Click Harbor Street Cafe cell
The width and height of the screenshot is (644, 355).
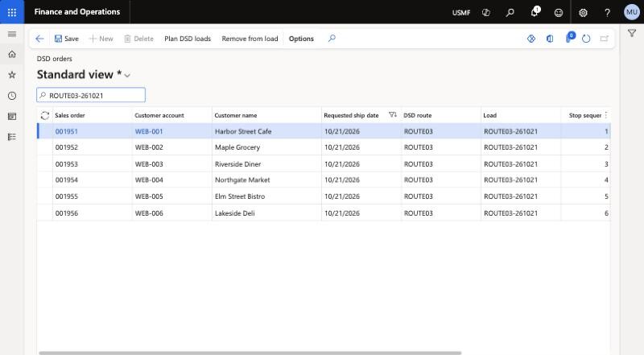[266, 131]
